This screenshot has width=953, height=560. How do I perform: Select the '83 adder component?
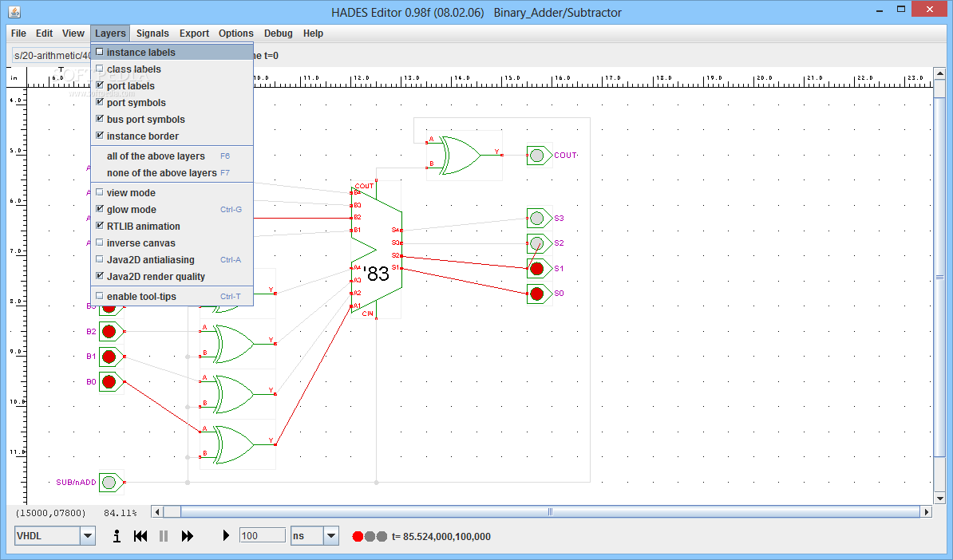click(377, 250)
